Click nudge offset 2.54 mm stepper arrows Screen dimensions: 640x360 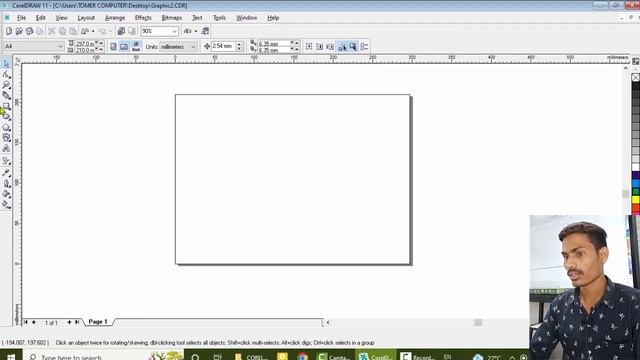pyautogui.click(x=240, y=46)
